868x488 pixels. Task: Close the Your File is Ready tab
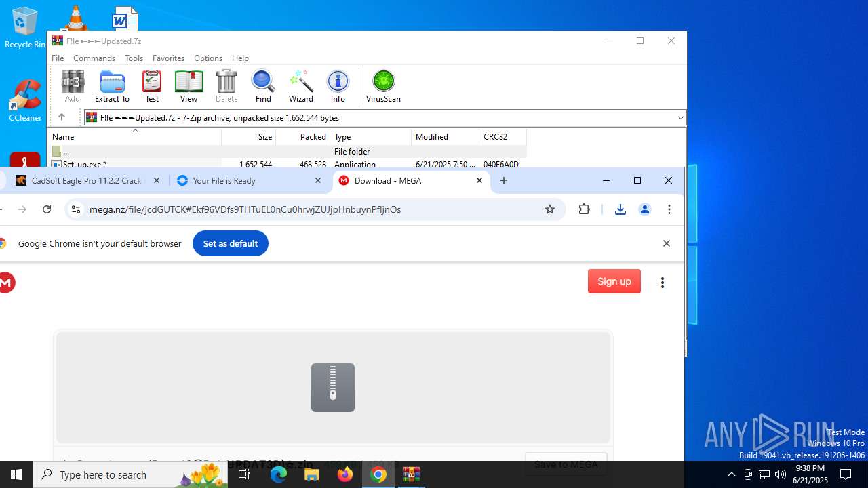[318, 180]
